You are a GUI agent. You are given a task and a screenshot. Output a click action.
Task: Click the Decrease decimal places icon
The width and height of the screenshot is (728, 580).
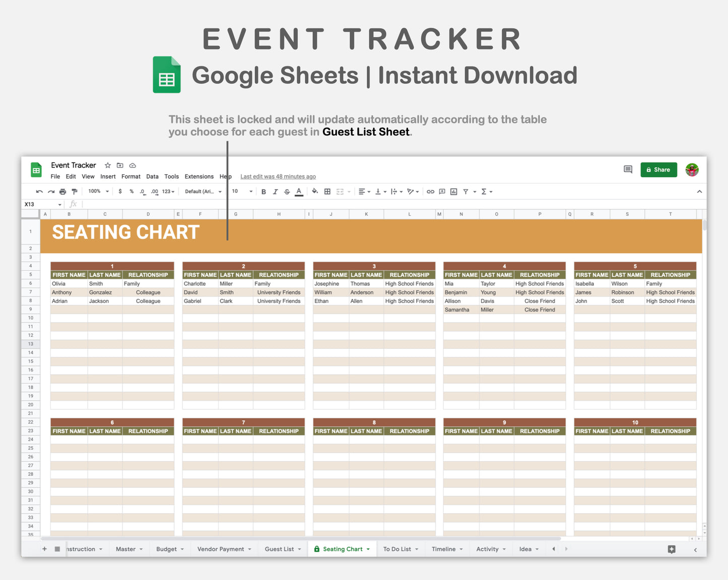pyautogui.click(x=142, y=191)
